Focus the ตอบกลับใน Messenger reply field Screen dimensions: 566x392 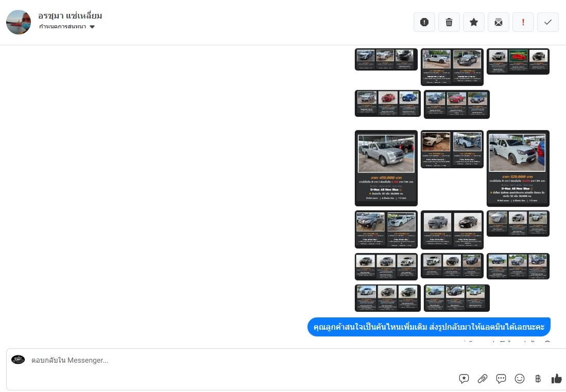point(285,369)
